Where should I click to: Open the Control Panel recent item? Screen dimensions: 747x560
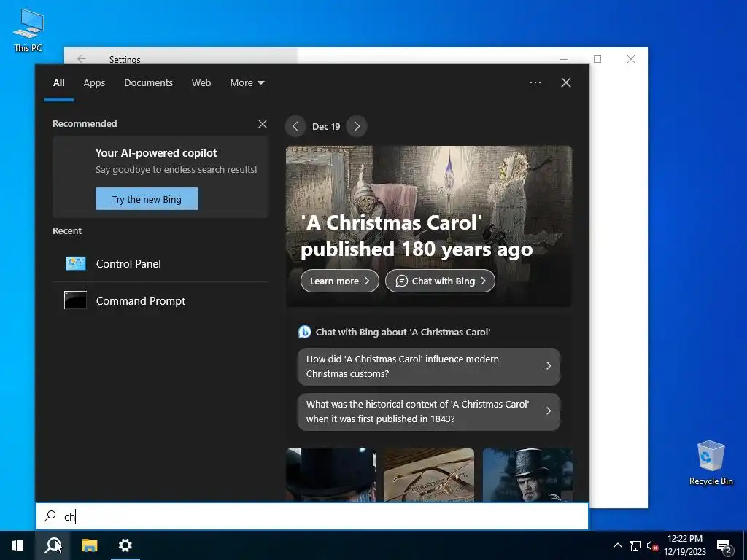(160, 263)
